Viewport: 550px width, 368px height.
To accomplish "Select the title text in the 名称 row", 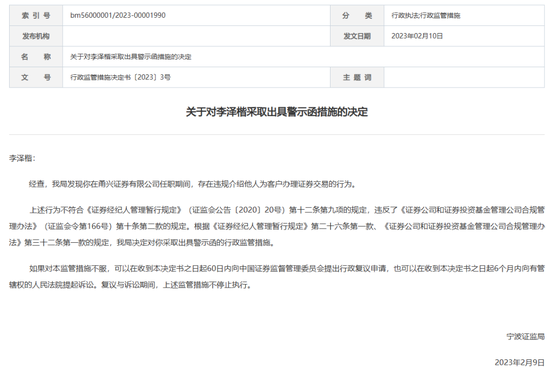I will [x=130, y=57].
